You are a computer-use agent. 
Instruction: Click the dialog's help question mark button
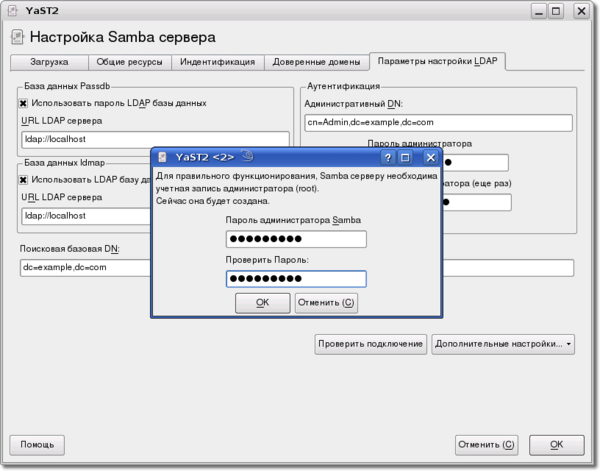(x=387, y=157)
